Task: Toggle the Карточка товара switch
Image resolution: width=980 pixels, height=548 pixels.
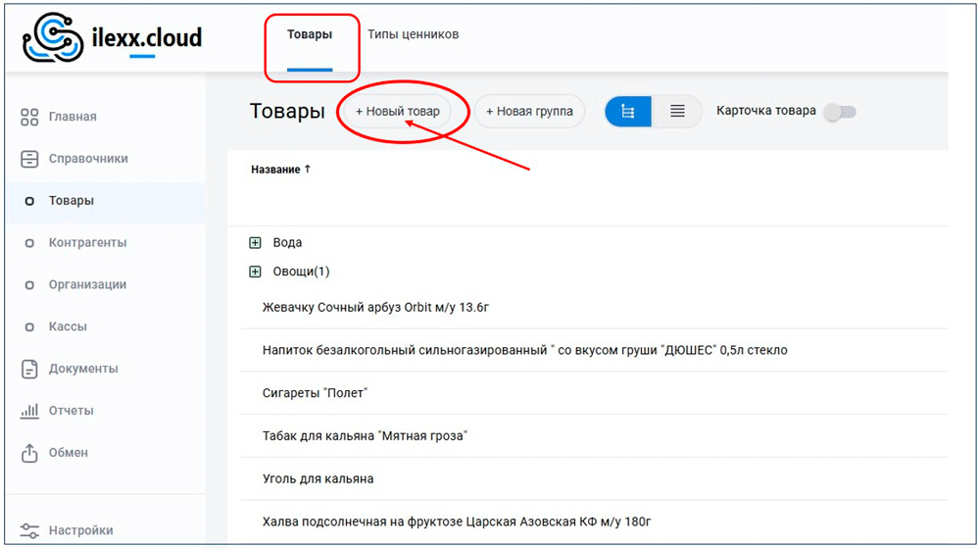Action: click(x=839, y=112)
